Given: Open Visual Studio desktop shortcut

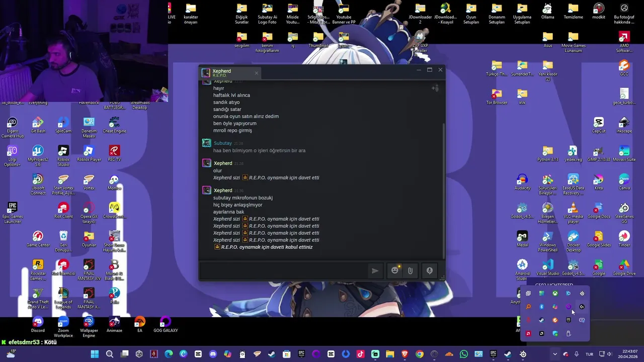Looking at the screenshot, I should 547,267.
